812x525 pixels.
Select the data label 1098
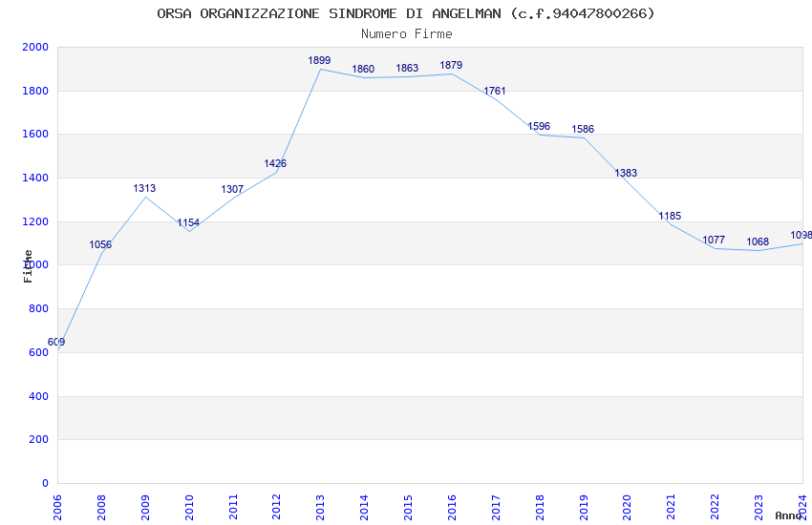pyautogui.click(x=801, y=236)
